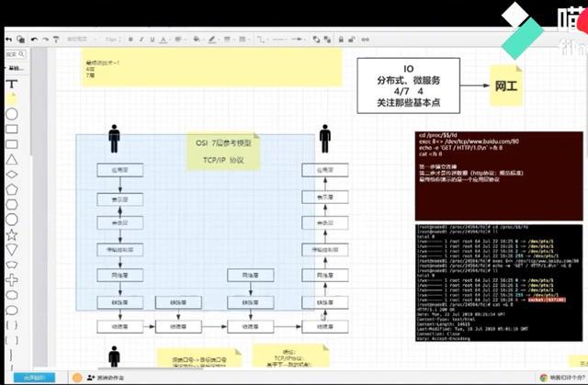
Task: Click the Unlock icon in the toolbar
Action: coord(352,40)
